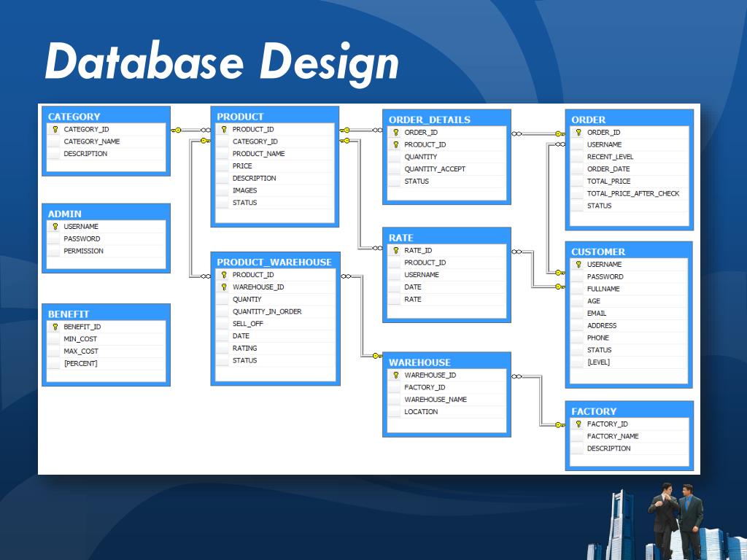Click the primary key icon for PRODUCT_ID in PRODUCT table
The width and height of the screenshot is (747, 560).
224,129
